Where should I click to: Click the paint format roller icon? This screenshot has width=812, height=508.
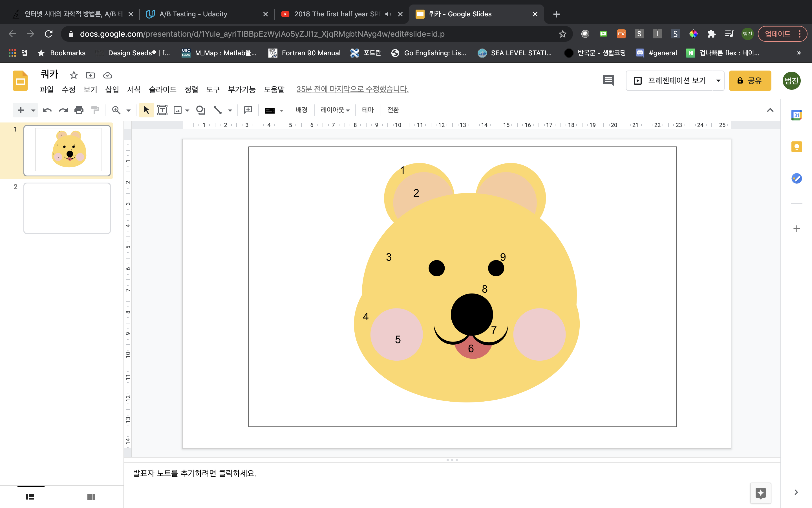(x=95, y=110)
